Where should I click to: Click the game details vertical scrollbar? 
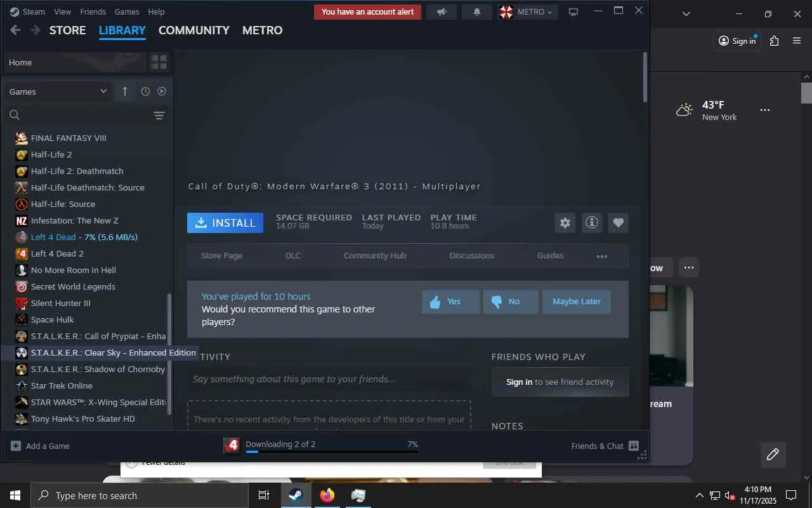coord(645,77)
